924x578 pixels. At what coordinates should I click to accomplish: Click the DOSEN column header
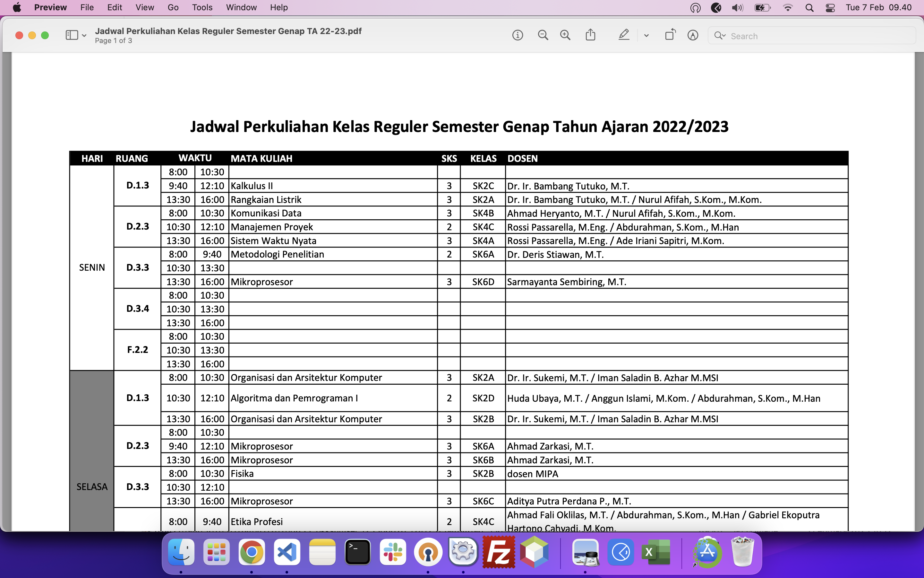(522, 158)
